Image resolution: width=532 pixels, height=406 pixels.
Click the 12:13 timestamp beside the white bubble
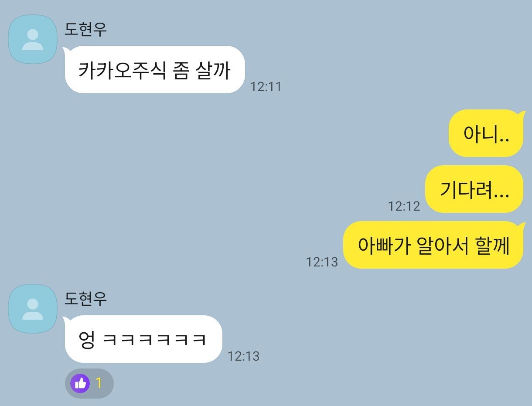[x=243, y=356]
